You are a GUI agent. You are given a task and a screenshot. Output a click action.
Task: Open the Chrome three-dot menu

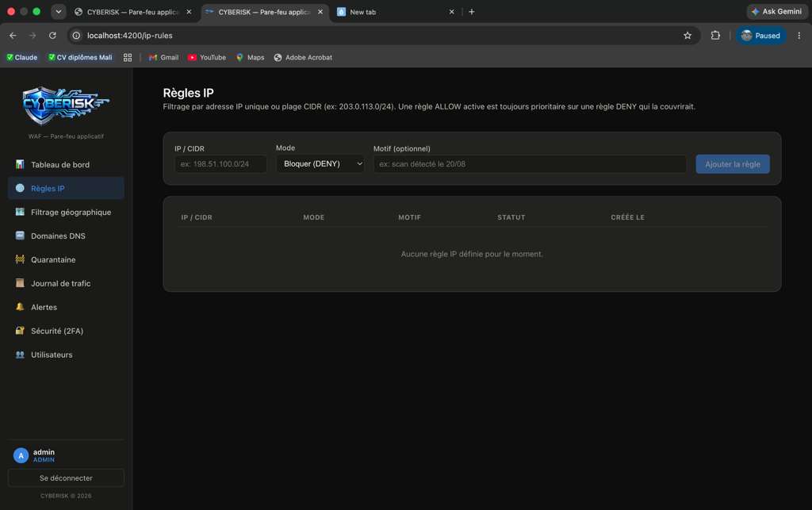799,35
